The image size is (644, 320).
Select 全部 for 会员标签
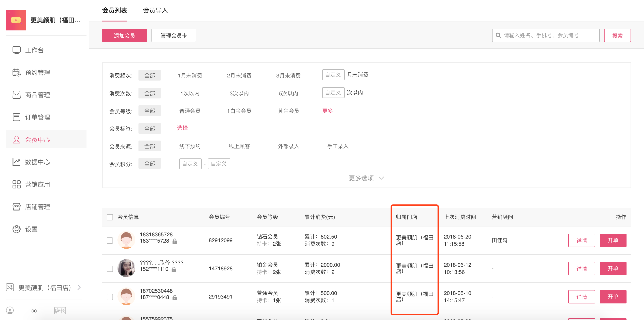click(x=150, y=128)
